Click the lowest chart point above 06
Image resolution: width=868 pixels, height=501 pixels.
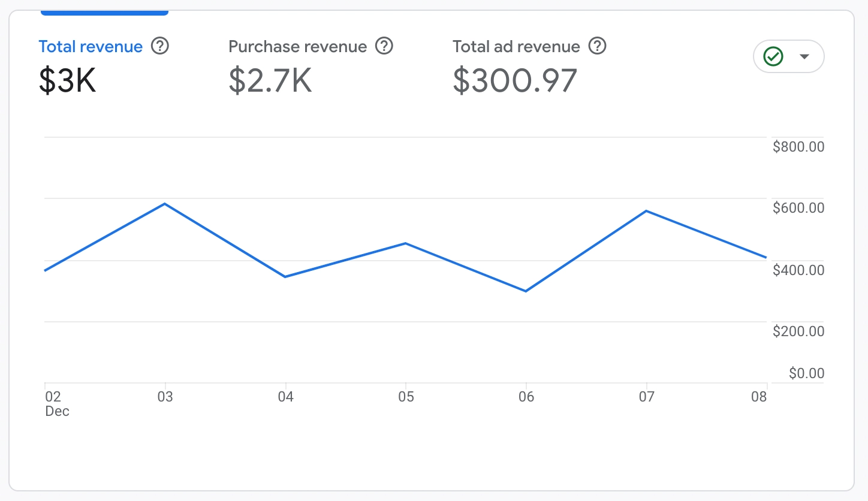point(526,291)
